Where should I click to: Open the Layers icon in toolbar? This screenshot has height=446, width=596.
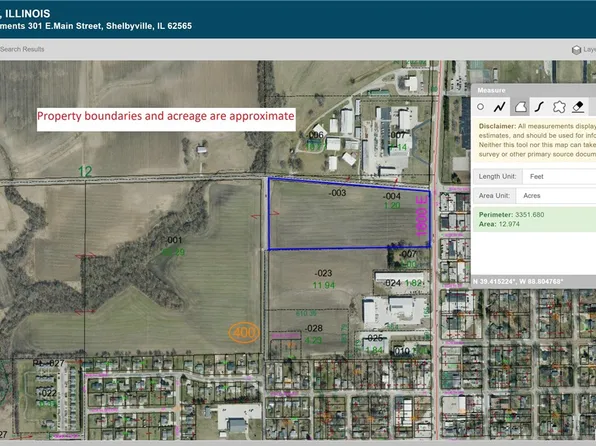click(577, 50)
